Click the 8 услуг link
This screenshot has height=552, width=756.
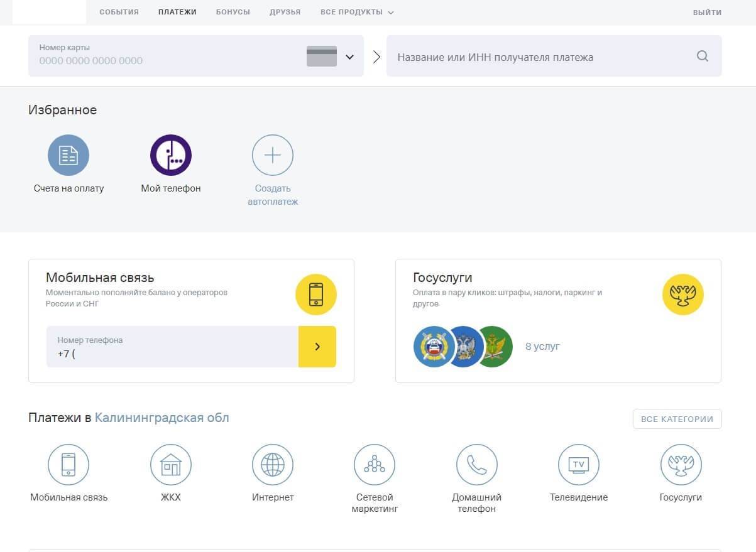coord(542,346)
